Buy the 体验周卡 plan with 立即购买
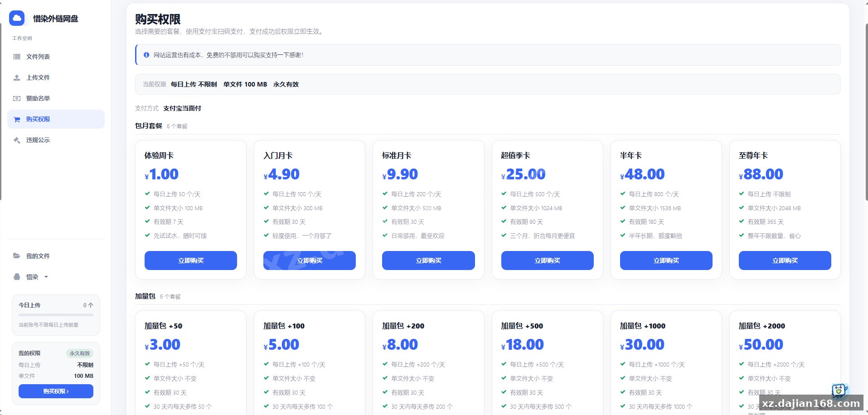 [x=191, y=261]
